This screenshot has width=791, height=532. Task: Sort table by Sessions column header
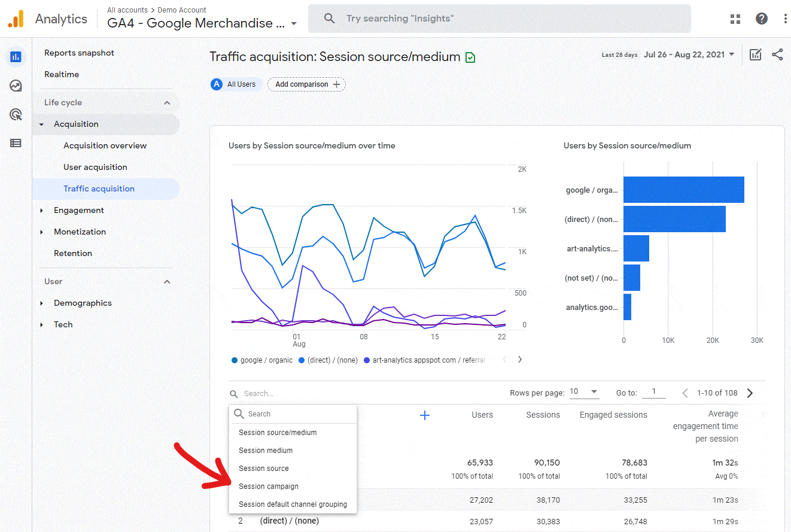point(543,415)
